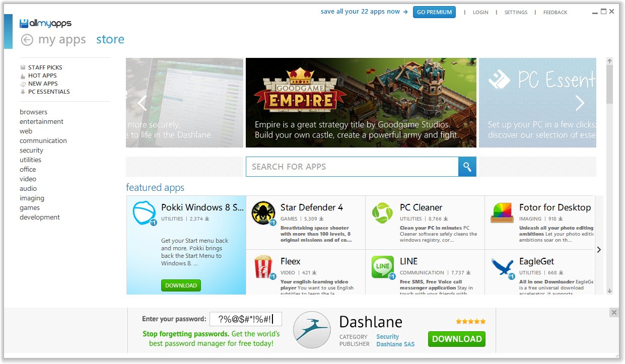
Task: Open SETTINGS from the top bar
Action: pos(516,12)
